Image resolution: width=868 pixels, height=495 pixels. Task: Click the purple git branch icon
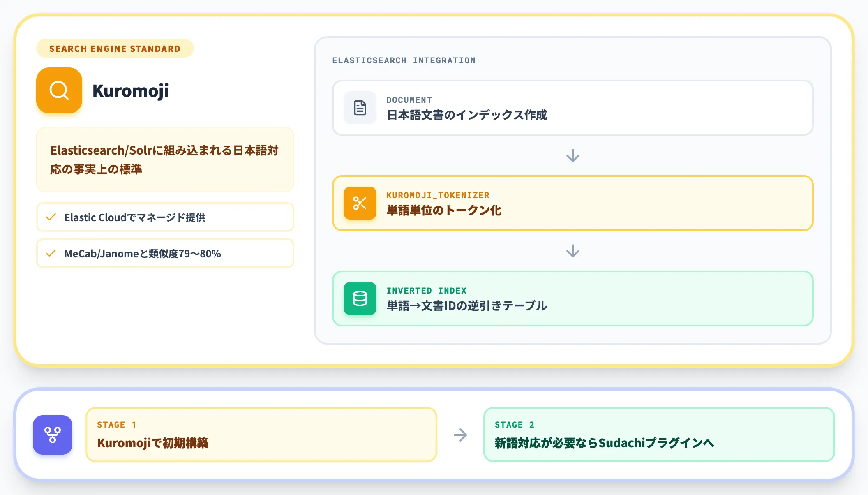pyautogui.click(x=53, y=435)
